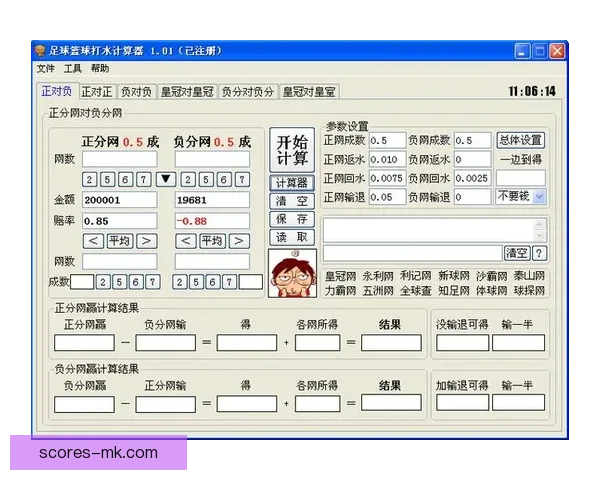
Task: Click the black down-triangle swap button
Action: coord(166,179)
